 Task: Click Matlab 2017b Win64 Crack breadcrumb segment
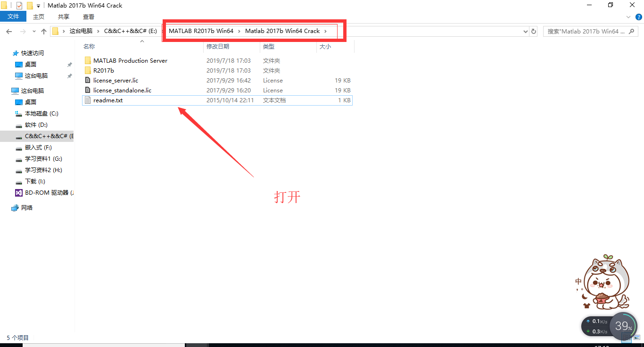pos(282,31)
